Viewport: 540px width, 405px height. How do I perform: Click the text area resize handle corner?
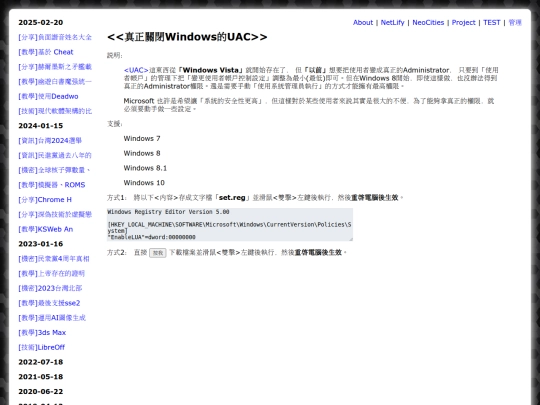(351, 239)
